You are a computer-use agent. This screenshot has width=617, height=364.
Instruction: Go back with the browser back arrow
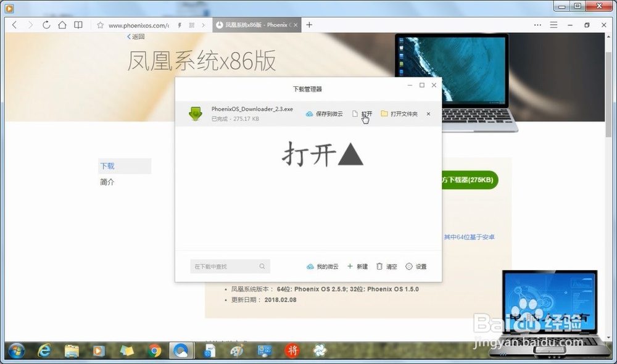click(15, 25)
